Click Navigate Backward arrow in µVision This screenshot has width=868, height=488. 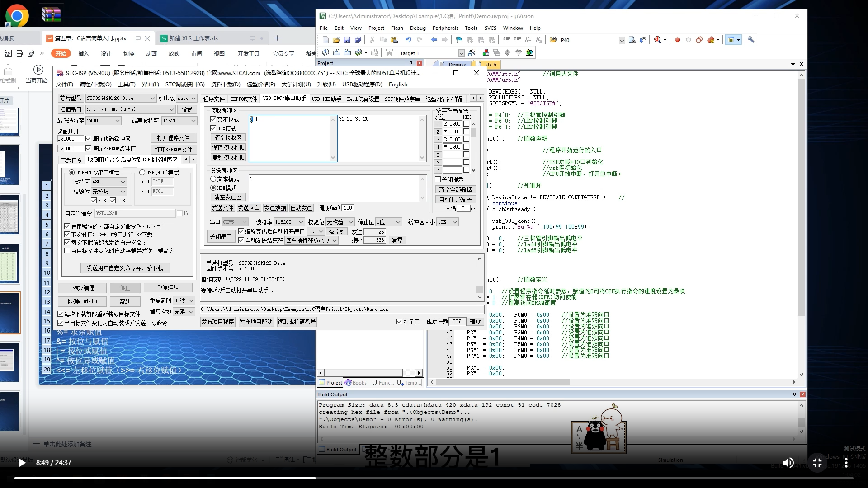434,40
